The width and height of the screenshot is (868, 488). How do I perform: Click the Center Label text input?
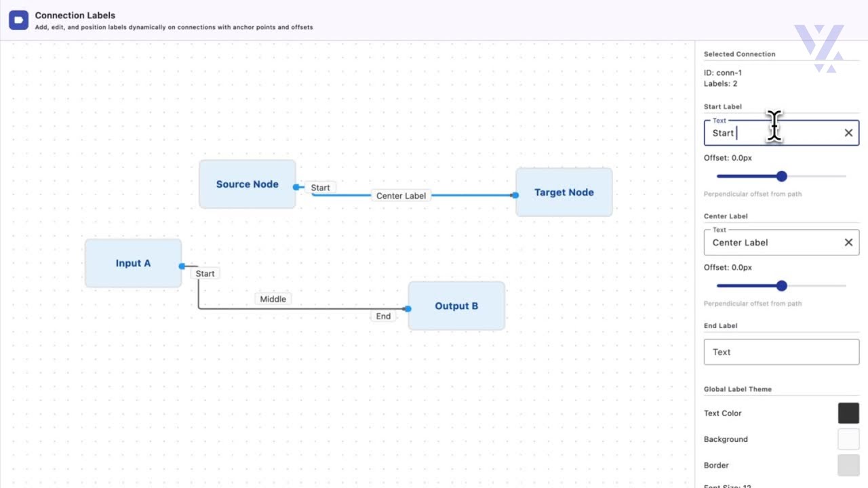tap(781, 242)
